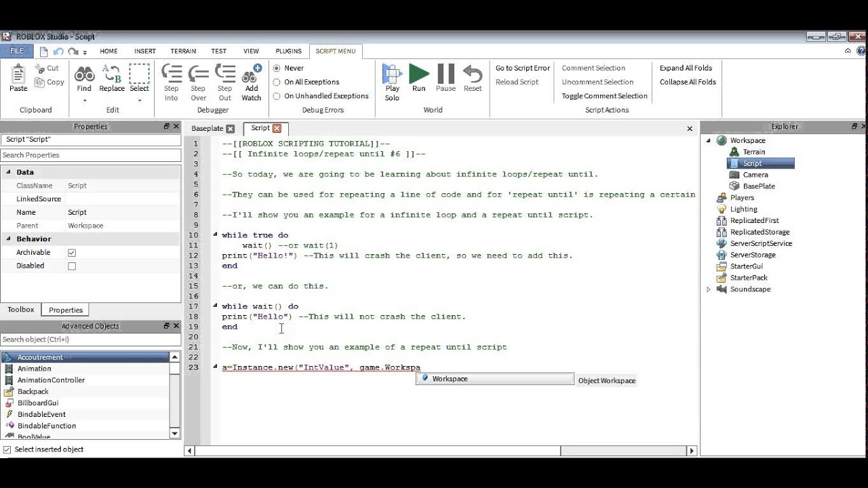Click the Undo arrow in quick access bar
Viewport: 868px width, 488px height.
click(x=58, y=52)
